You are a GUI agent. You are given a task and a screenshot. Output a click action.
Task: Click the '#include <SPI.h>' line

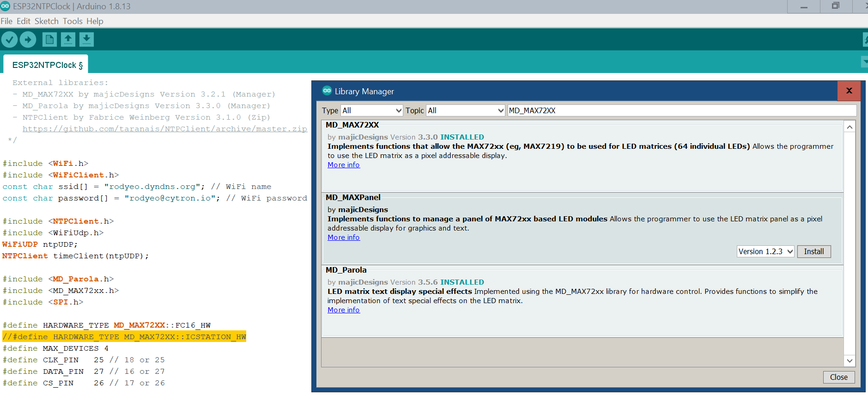click(43, 302)
